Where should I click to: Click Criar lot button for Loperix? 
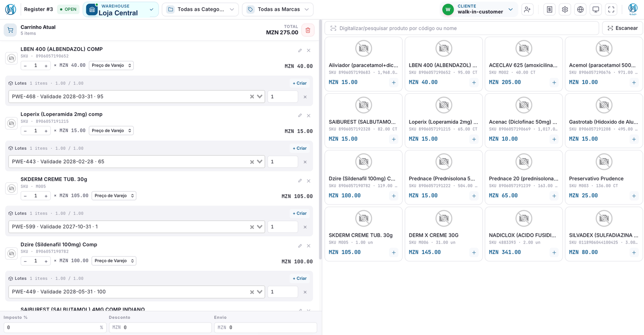(299, 149)
